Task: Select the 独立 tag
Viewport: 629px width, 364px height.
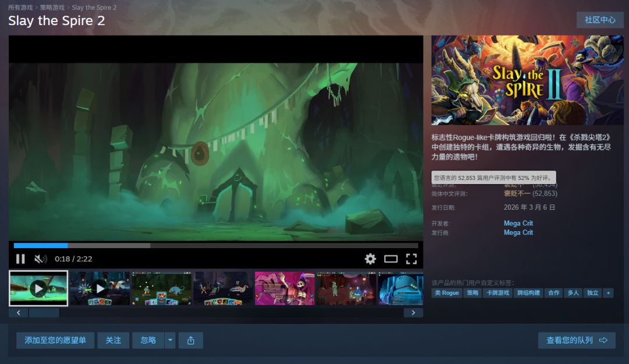Action: pyautogui.click(x=592, y=293)
